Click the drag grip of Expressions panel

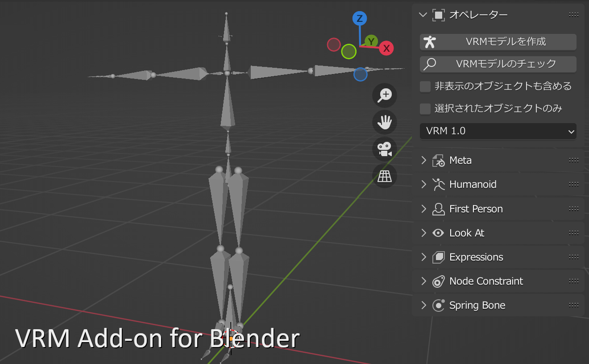[x=574, y=257]
